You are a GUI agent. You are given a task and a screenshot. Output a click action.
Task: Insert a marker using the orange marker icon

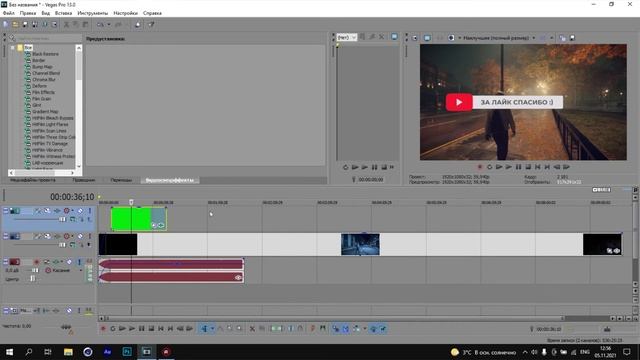pos(313,329)
